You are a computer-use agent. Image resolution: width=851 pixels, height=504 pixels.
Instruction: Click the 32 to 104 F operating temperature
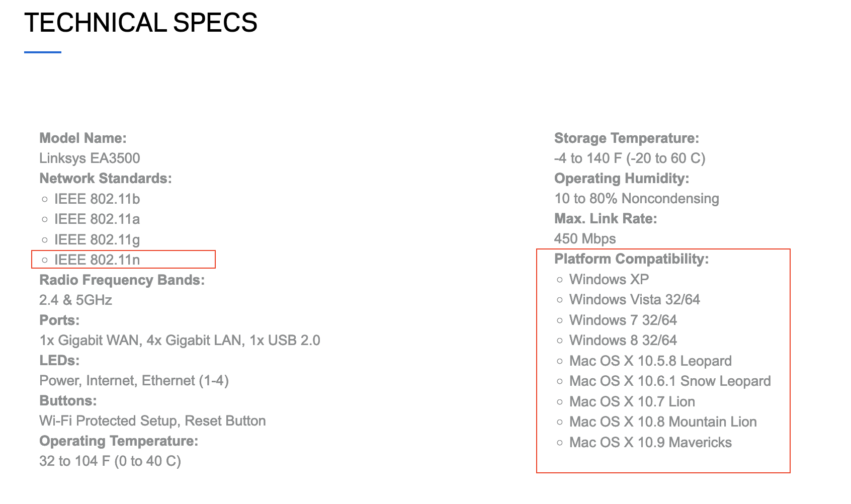point(110,461)
